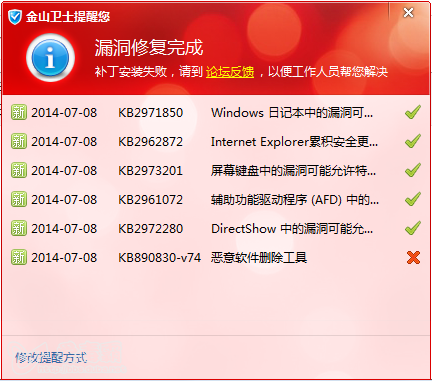Click the green checkmark for KB2973201
Image resolution: width=432 pixels, height=381 pixels.
pos(413,170)
